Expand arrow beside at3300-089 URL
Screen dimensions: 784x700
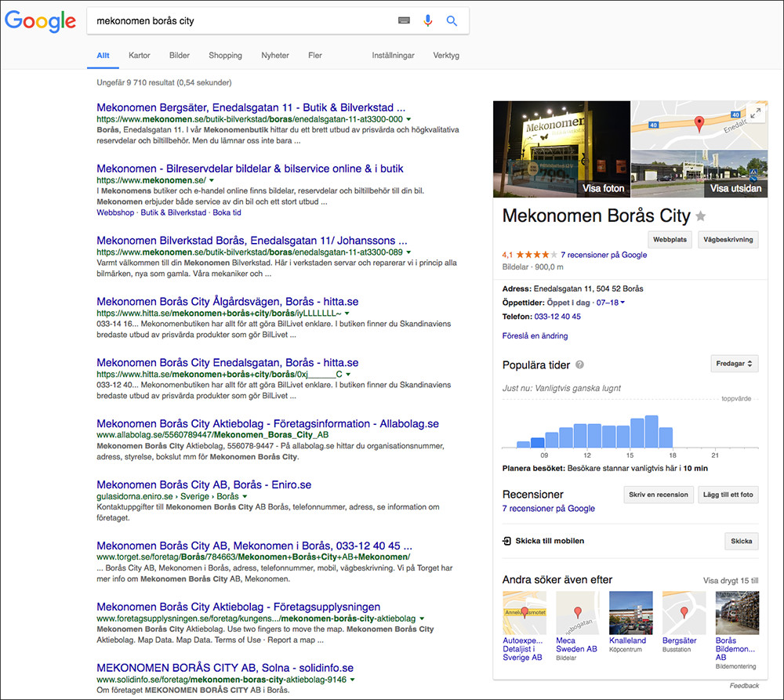click(x=409, y=252)
